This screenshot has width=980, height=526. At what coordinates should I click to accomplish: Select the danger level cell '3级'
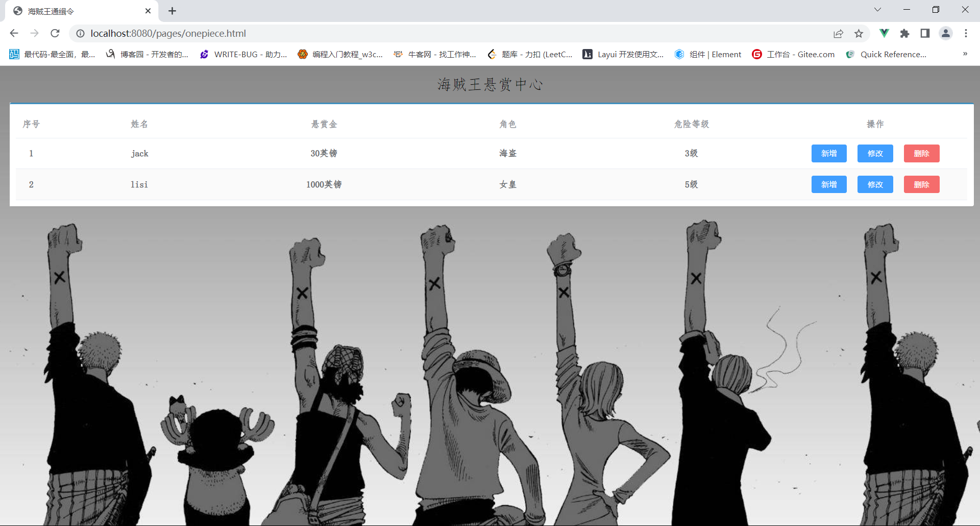click(x=692, y=153)
